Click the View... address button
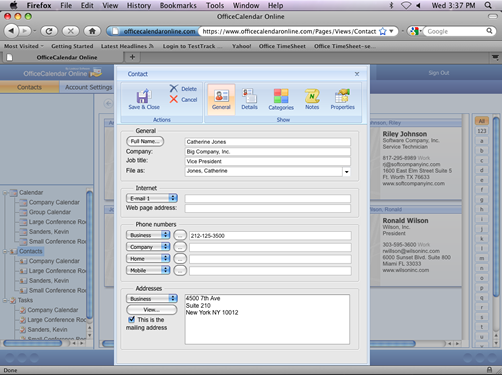This screenshot has height=375, width=502. [x=152, y=310]
